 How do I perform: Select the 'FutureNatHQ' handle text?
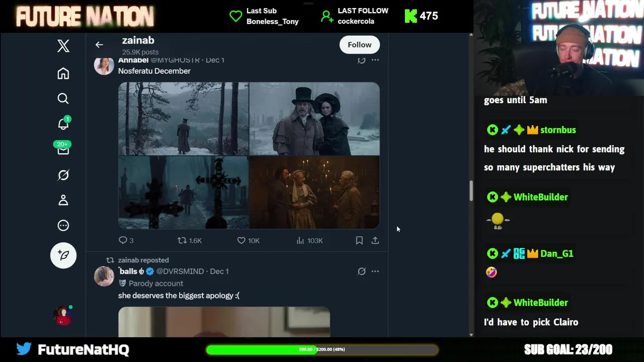tap(84, 349)
